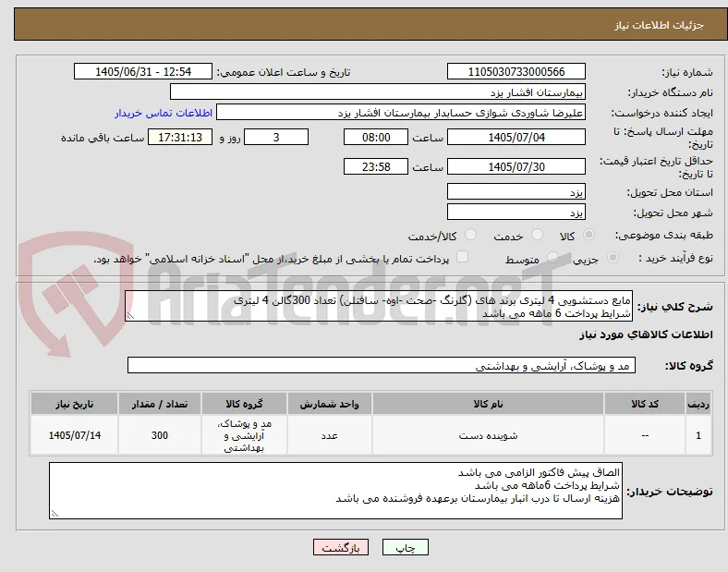Click the response deadline date 1405/07/04
Screen dimensions: 728x572
point(516,138)
